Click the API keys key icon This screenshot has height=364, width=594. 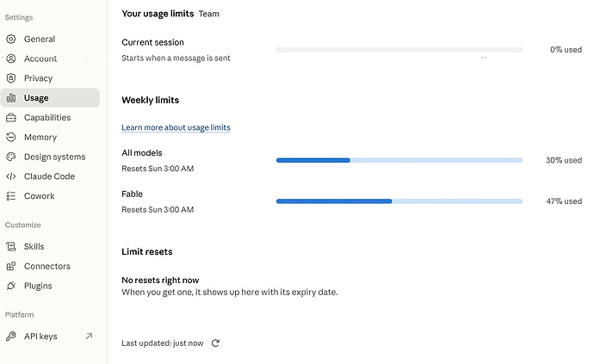pyautogui.click(x=11, y=336)
